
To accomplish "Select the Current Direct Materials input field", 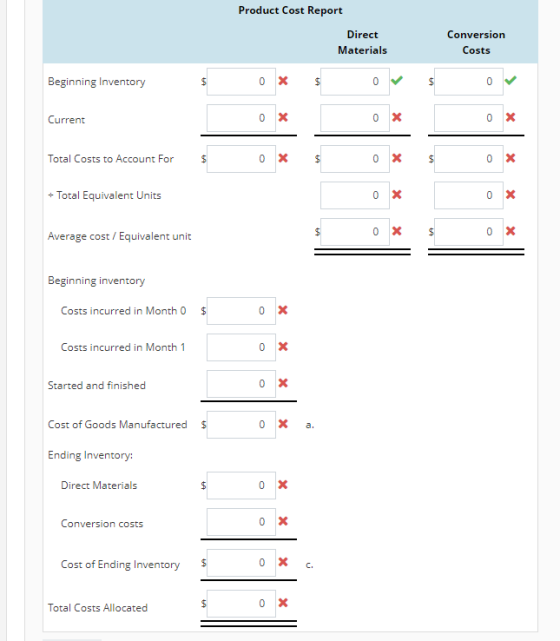I will [355, 118].
